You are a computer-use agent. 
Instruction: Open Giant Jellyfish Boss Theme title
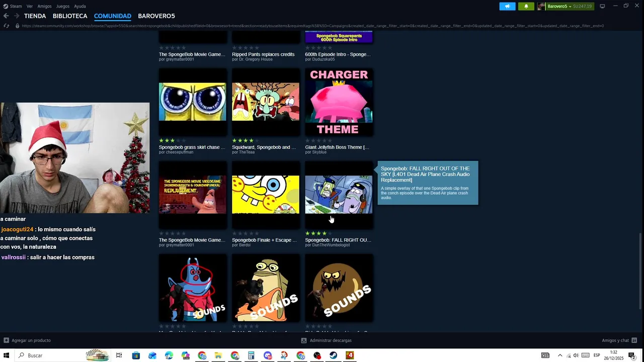coord(337,147)
